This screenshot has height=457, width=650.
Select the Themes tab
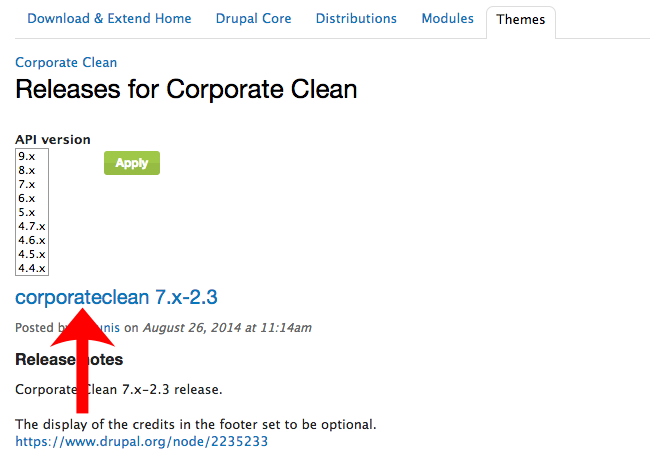(x=520, y=20)
